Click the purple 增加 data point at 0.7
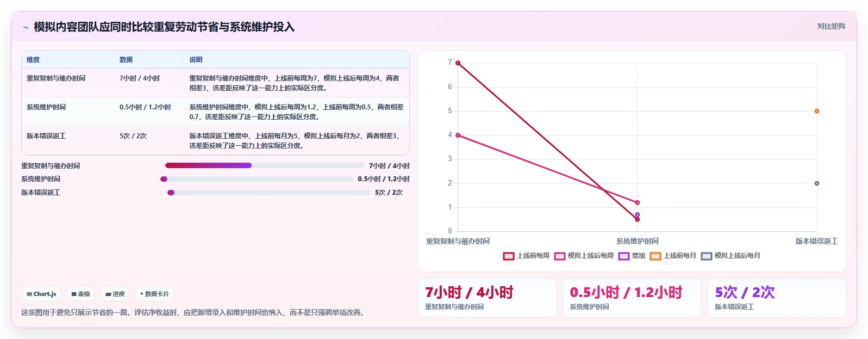Screen dimensions: 868x339 tap(638, 214)
